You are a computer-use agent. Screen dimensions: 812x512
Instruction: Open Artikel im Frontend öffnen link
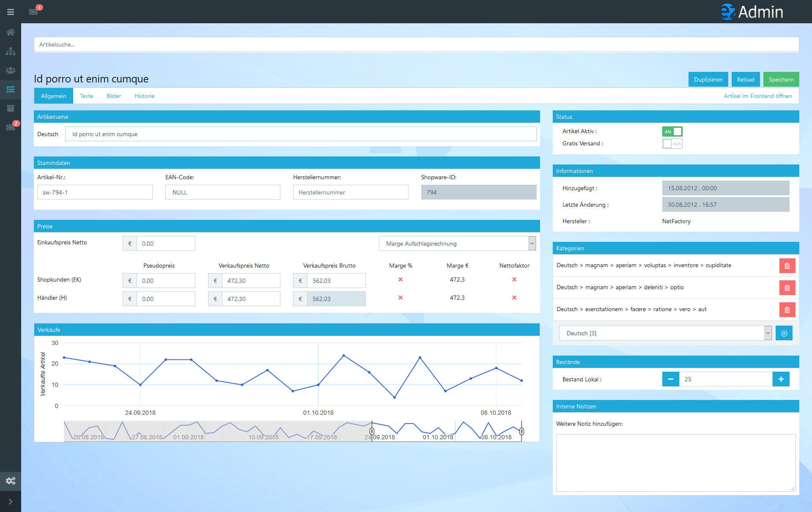(x=758, y=96)
